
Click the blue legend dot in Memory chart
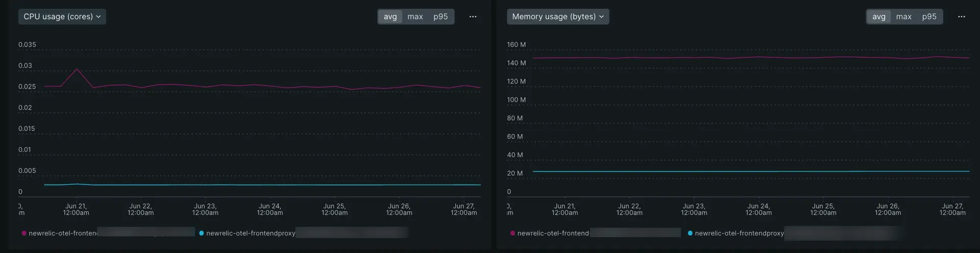(x=690, y=233)
